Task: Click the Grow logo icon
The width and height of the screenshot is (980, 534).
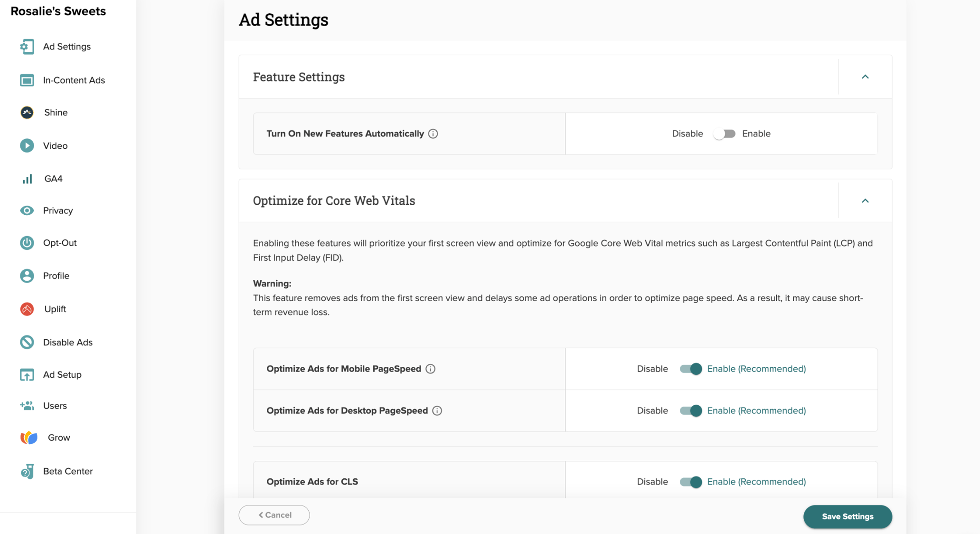Action: 28,438
